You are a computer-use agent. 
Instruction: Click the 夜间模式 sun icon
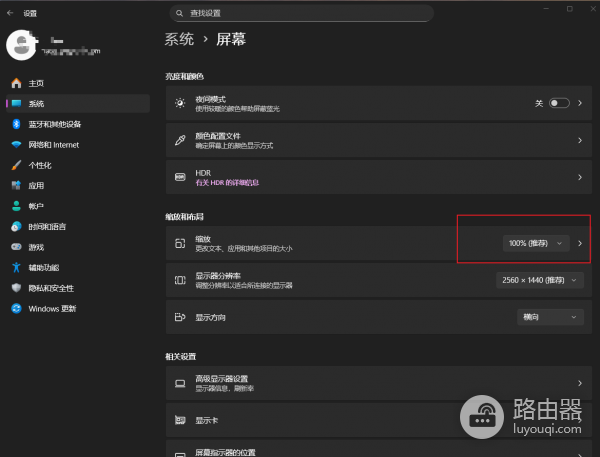click(x=180, y=103)
